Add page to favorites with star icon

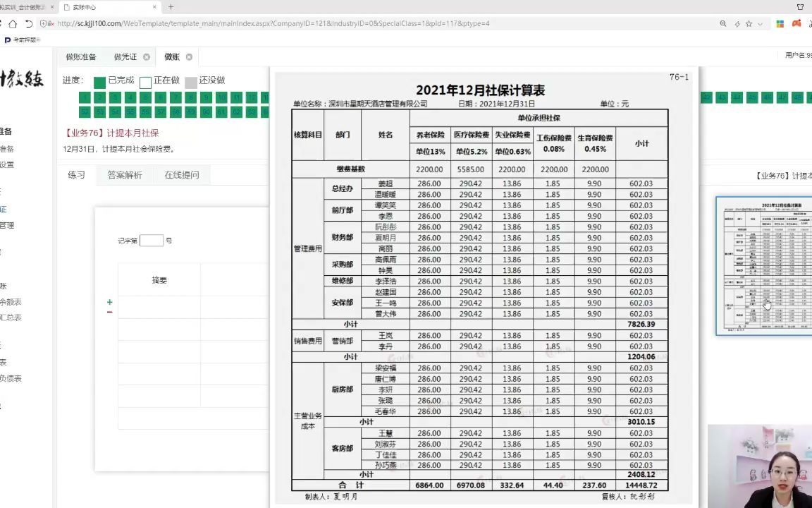(x=749, y=23)
